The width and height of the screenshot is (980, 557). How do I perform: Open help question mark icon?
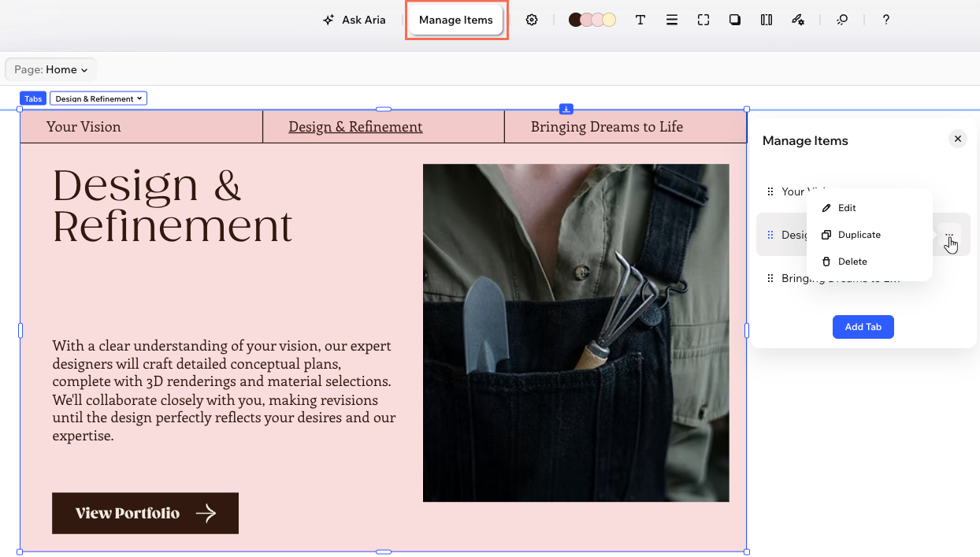(886, 20)
